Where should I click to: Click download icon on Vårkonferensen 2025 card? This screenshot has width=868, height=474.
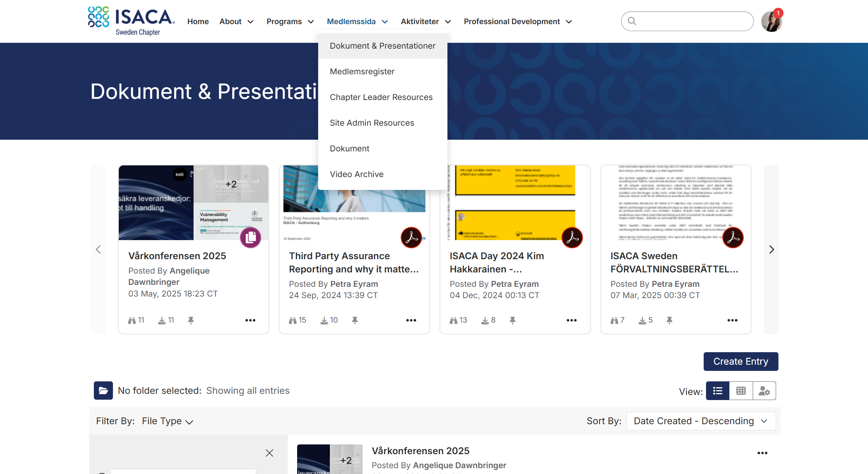coord(162,320)
